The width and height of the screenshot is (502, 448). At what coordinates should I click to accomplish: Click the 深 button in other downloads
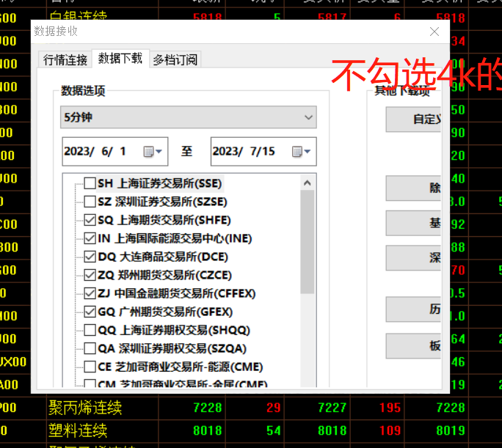[x=413, y=258]
